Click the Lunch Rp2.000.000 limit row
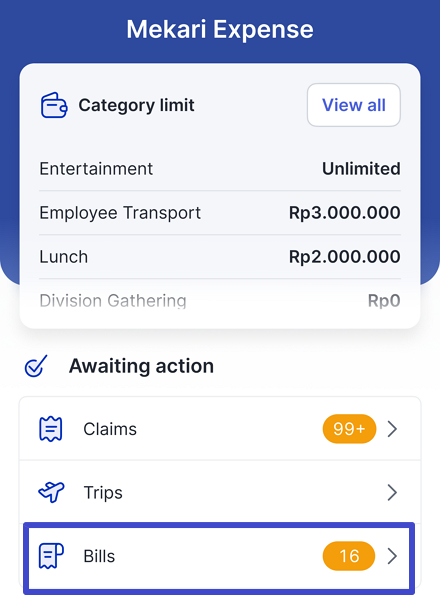The height and width of the screenshot is (604, 440). [220, 257]
